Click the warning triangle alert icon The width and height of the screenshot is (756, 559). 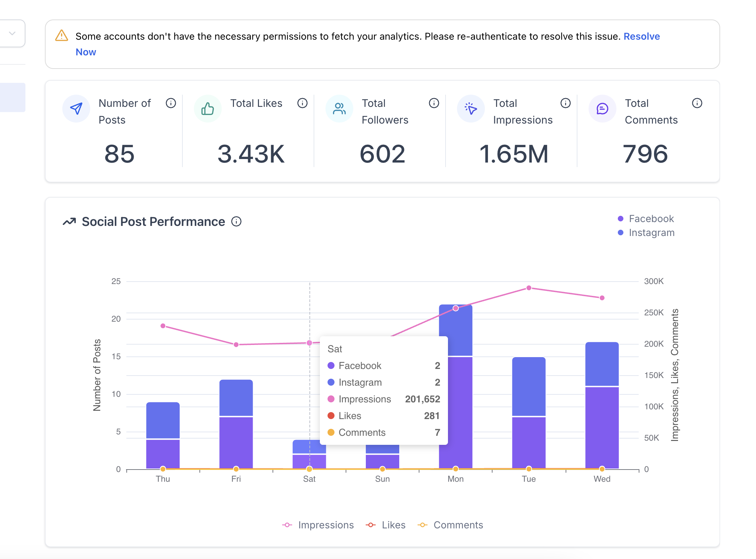62,36
